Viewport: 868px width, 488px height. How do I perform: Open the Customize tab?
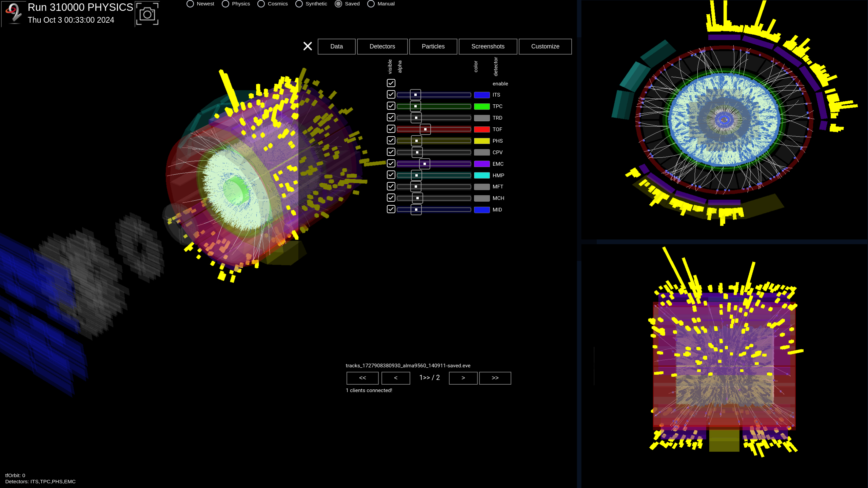pos(545,46)
